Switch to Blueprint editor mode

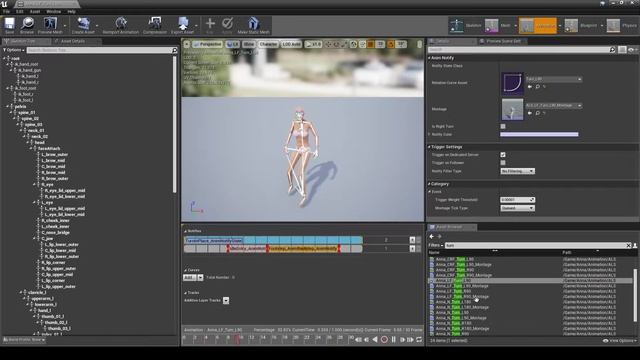click(x=581, y=25)
